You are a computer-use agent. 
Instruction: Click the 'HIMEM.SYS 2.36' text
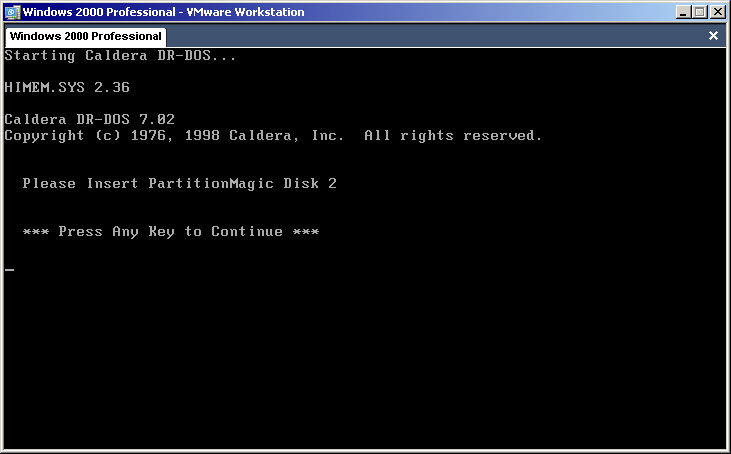(67, 87)
